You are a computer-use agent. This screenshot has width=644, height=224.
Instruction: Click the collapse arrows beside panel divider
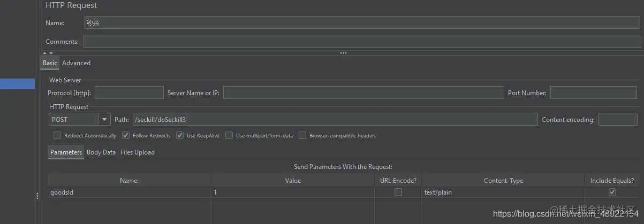48,53
